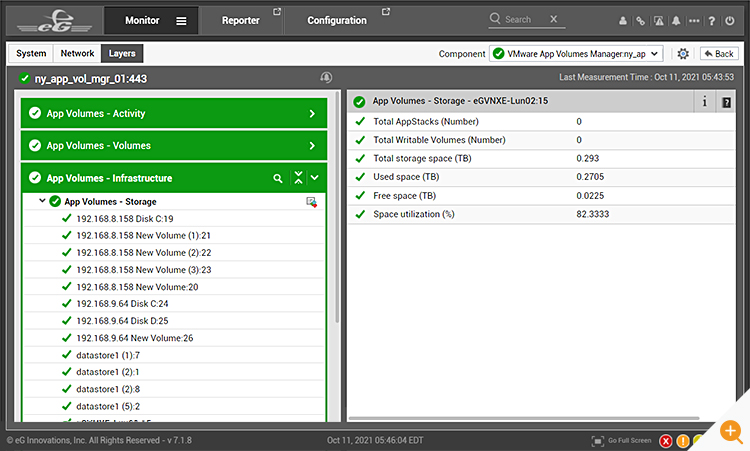Click the layer list vertical scrollbar
750x451 pixels.
[337, 207]
